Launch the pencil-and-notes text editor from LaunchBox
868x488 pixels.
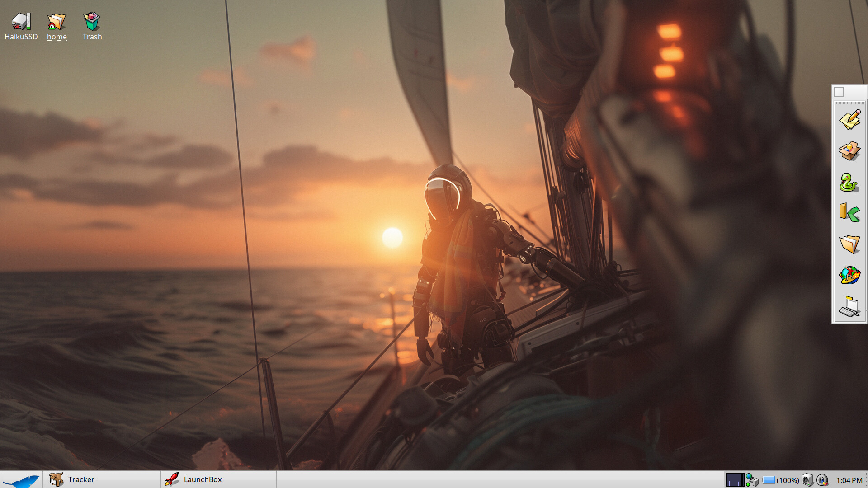849,120
